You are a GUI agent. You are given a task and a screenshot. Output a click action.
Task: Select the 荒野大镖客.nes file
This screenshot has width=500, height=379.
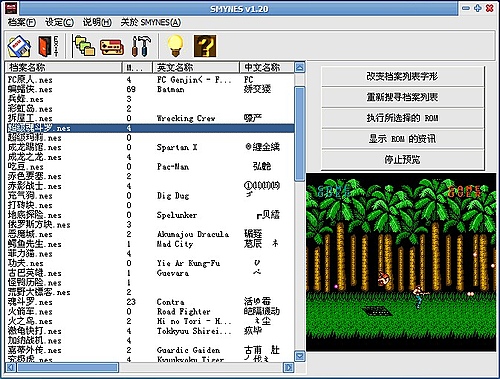(39, 292)
